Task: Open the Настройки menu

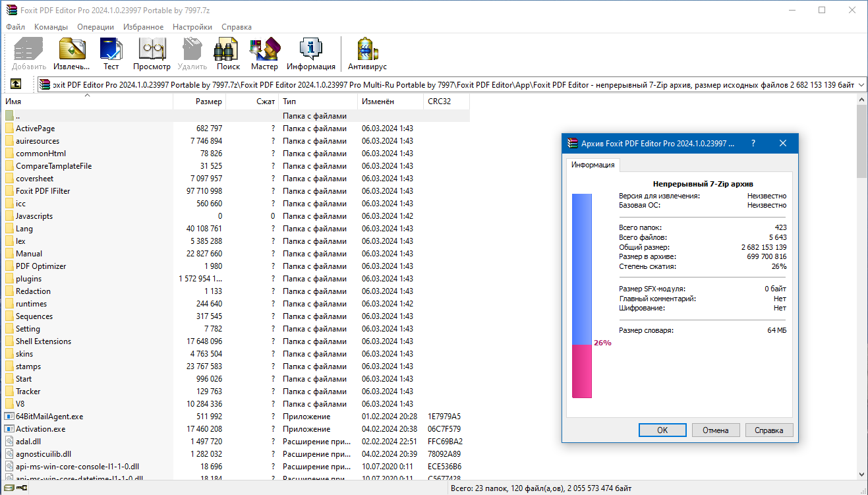Action: tap(192, 27)
